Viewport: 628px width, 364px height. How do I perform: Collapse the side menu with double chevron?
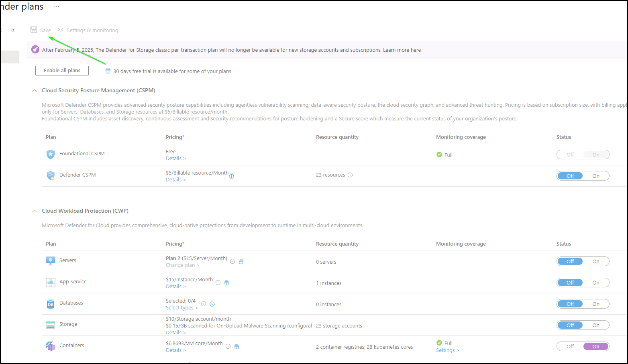13,30
